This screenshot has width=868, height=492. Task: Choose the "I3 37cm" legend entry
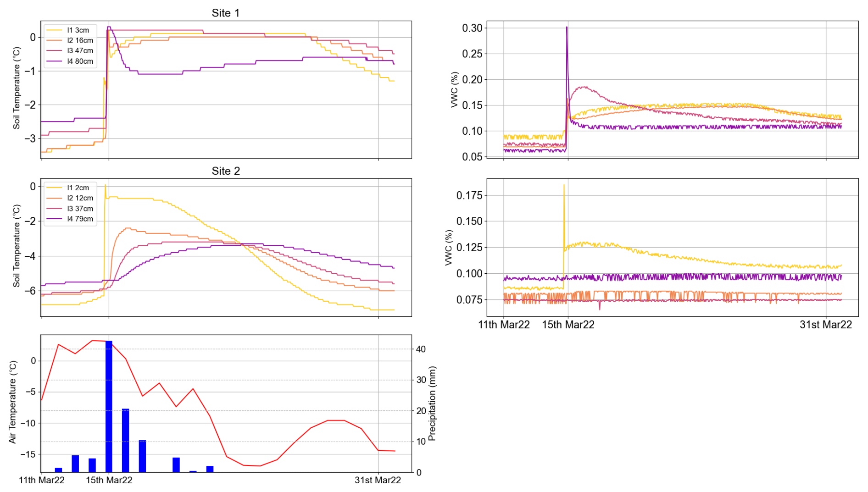coord(80,209)
